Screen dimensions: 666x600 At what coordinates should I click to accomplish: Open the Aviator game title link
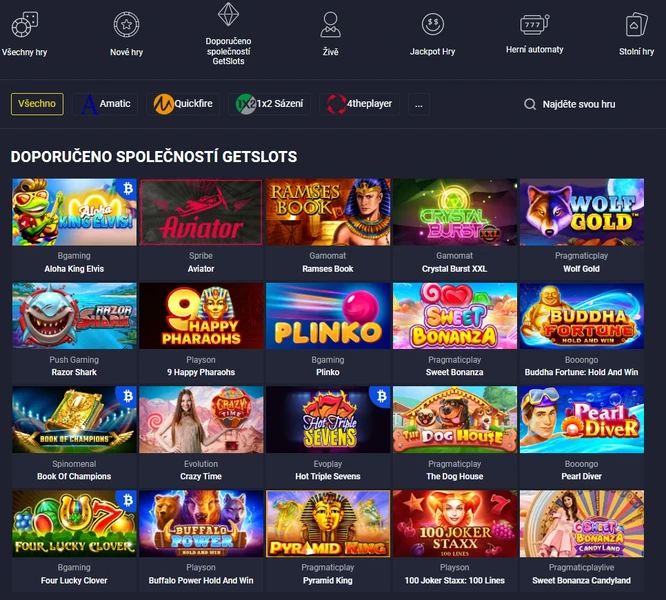pos(201,269)
